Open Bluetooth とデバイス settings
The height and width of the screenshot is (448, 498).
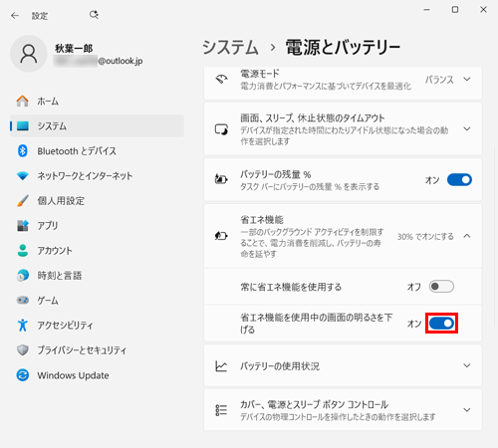(97, 151)
